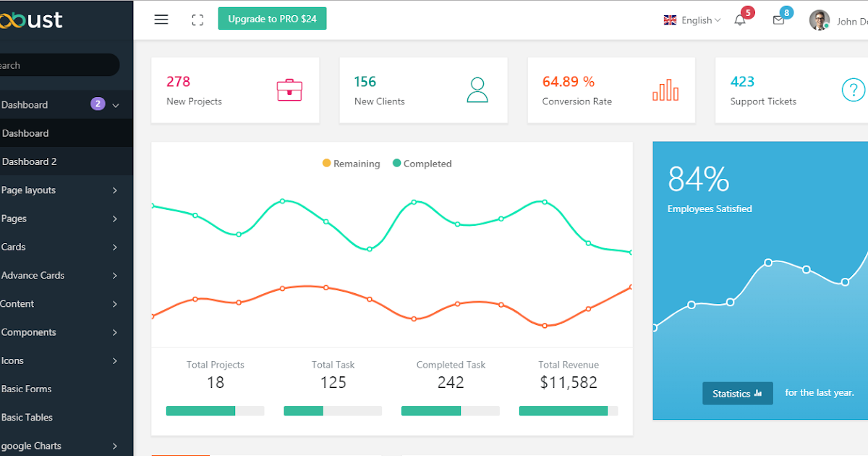
Task: Open John Doe profile avatar
Action: tap(819, 20)
